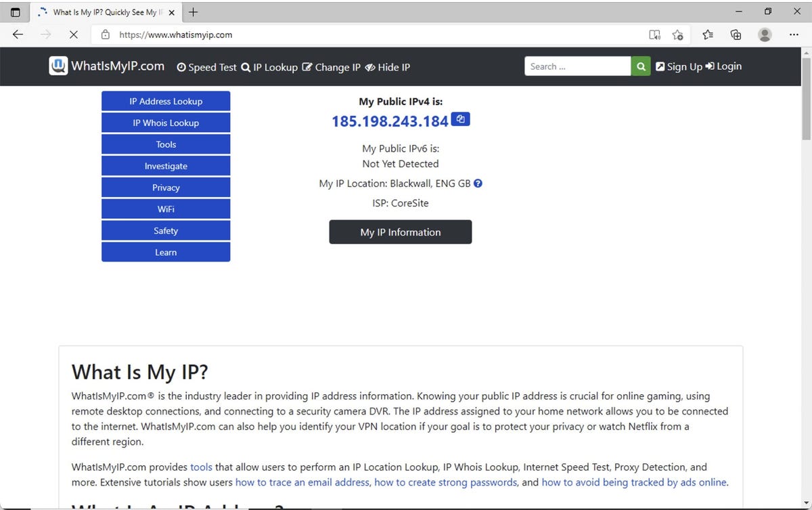Screen dimensions: 812x510
Task: Click the IP Whois Lookup button
Action: 166,123
